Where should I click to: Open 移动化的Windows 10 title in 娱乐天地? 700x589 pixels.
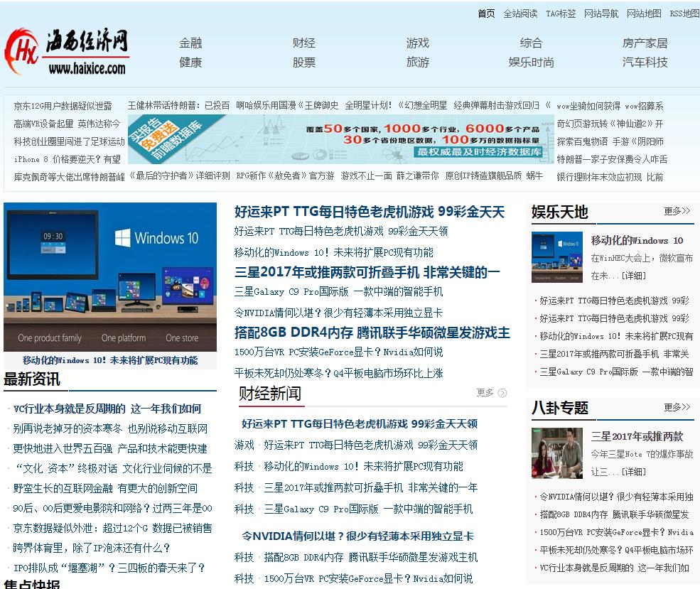point(637,241)
